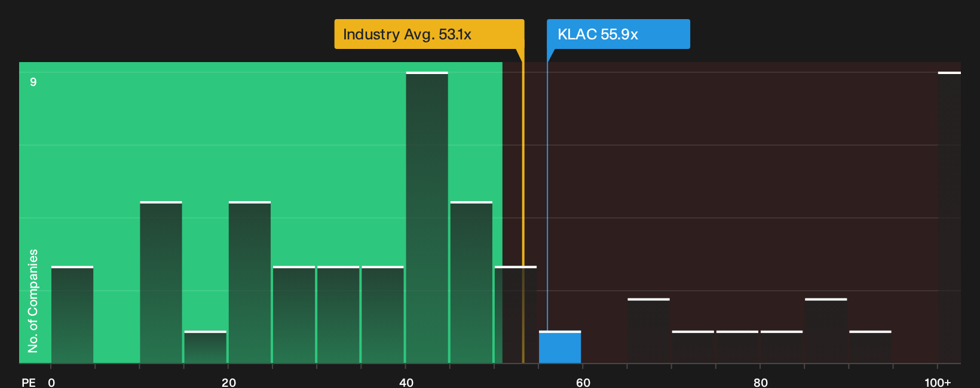The height and width of the screenshot is (388, 980).
Task: Click the first bar at PE 0
Action: (x=72, y=315)
